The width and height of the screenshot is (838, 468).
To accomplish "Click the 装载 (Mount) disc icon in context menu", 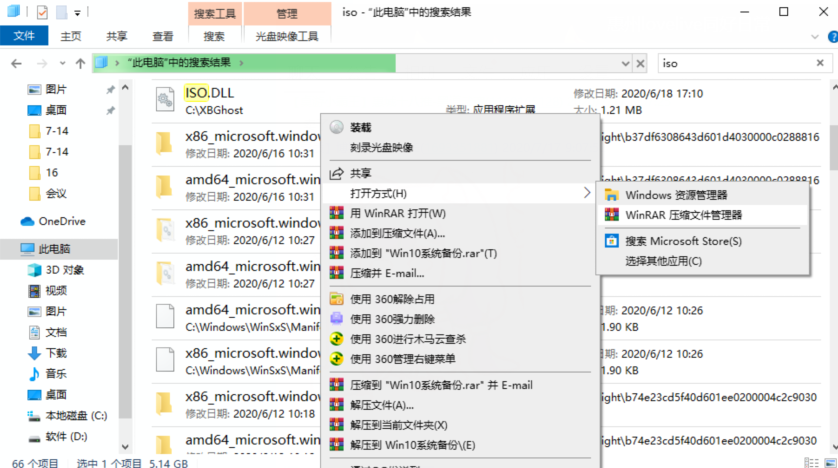I will point(336,128).
